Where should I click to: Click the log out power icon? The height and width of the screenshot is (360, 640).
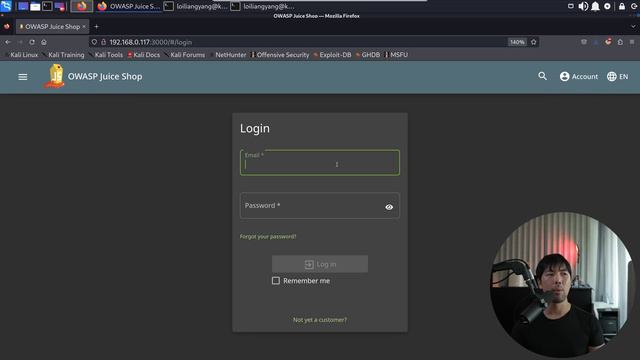coord(634,6)
